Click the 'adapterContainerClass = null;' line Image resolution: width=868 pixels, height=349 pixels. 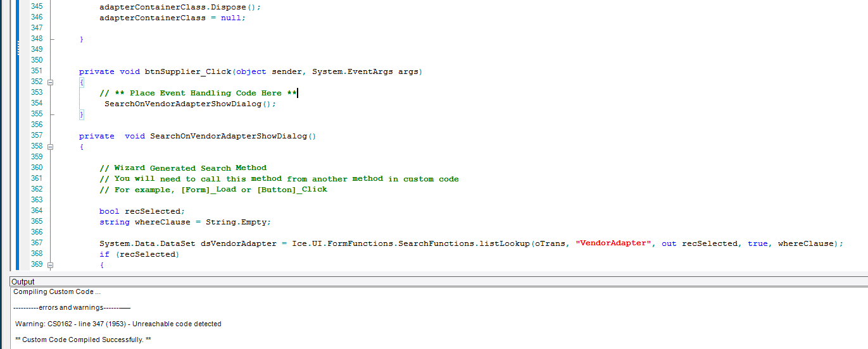coord(172,18)
